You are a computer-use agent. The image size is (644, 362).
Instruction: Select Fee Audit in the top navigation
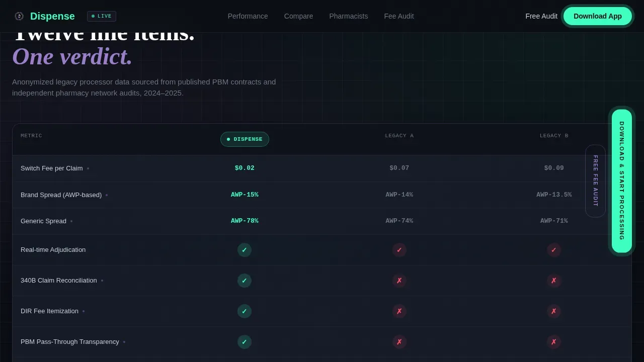pos(399,16)
